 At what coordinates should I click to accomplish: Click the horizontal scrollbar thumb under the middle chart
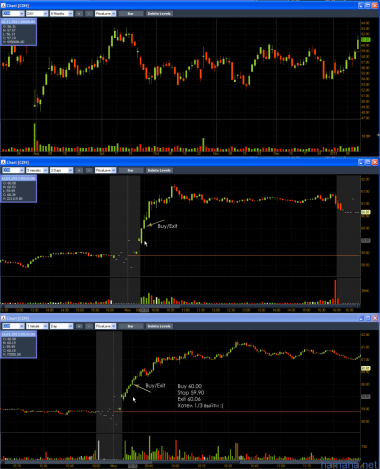click(x=90, y=306)
